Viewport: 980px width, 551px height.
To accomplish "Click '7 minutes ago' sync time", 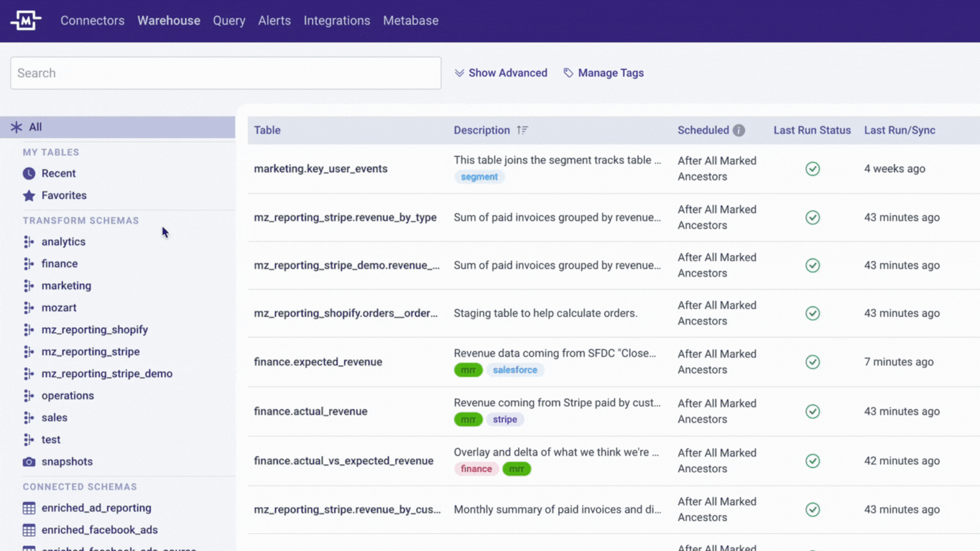I will [x=899, y=362].
